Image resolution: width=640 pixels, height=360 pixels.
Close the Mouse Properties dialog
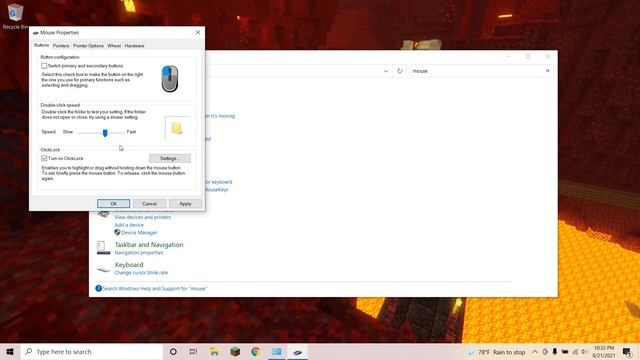pyautogui.click(x=198, y=32)
